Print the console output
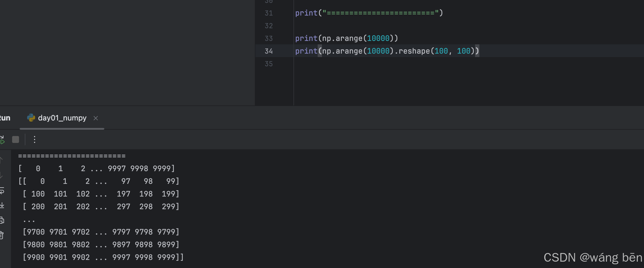This screenshot has height=268, width=644. [x=2, y=220]
